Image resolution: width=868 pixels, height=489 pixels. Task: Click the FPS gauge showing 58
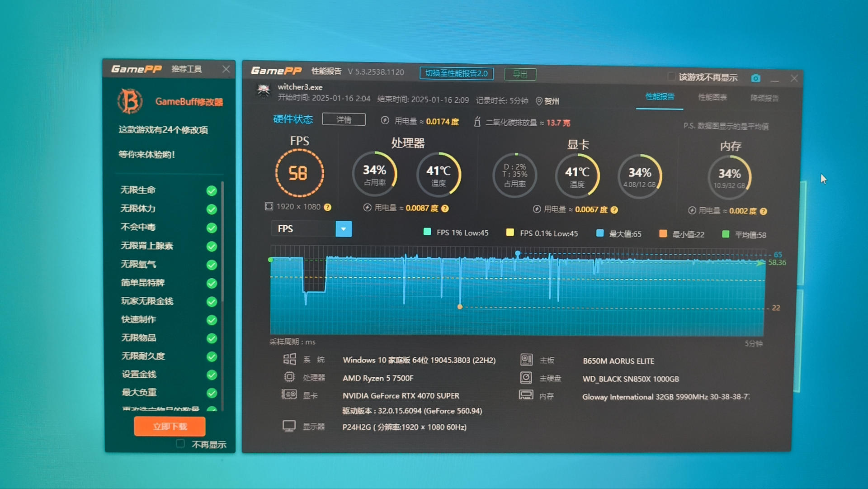click(299, 173)
